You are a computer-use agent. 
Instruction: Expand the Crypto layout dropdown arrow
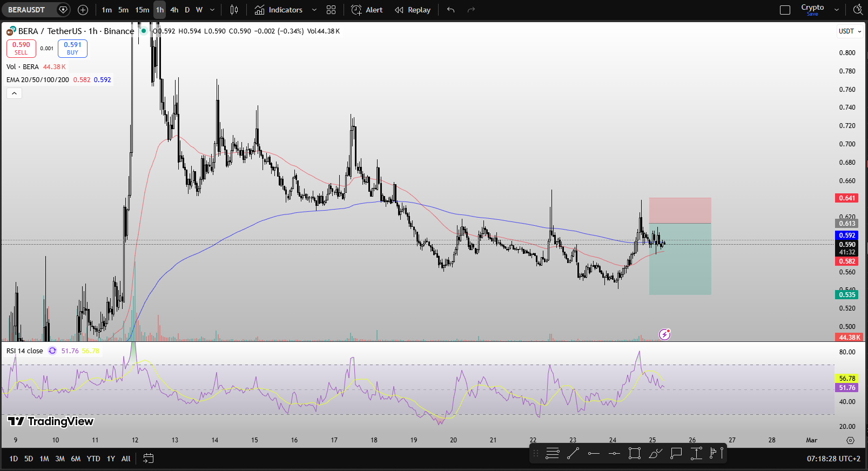[837, 10]
